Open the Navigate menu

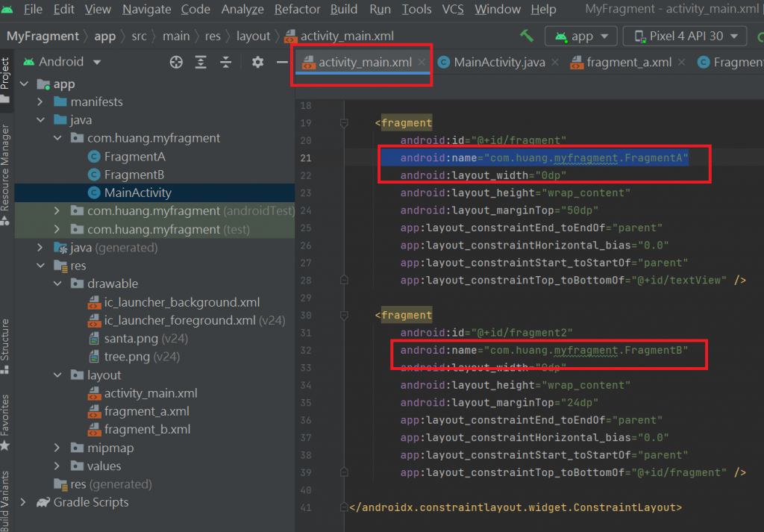[147, 9]
